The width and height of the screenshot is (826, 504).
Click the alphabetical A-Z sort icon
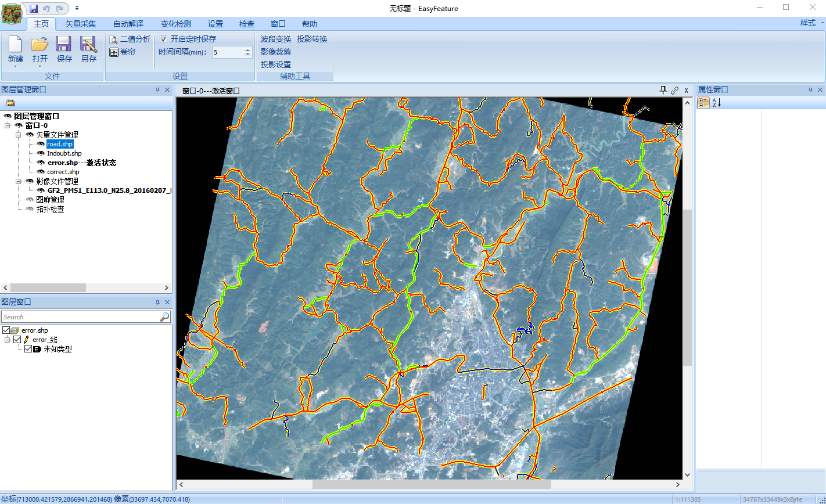(x=717, y=103)
